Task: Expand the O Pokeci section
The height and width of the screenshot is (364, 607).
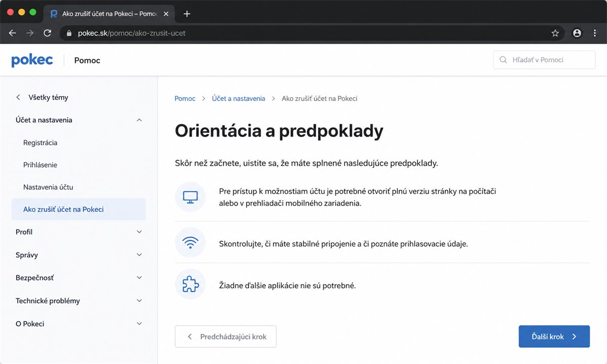Action: (x=140, y=324)
